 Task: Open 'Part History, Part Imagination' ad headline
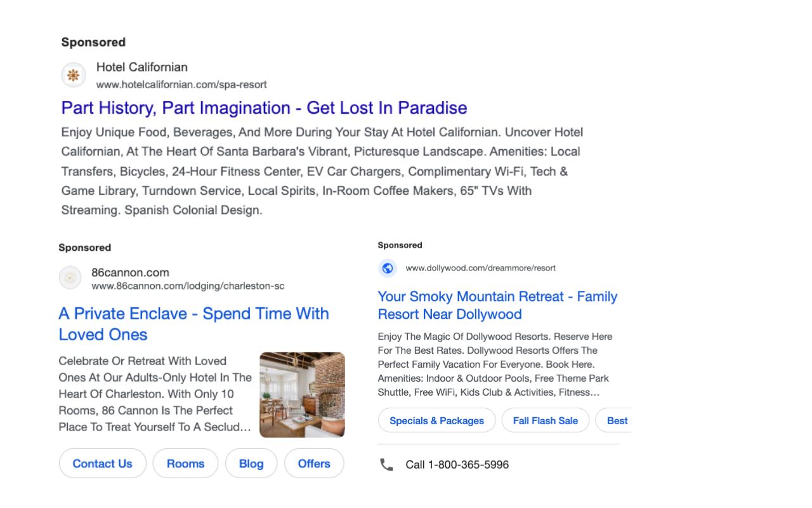264,108
